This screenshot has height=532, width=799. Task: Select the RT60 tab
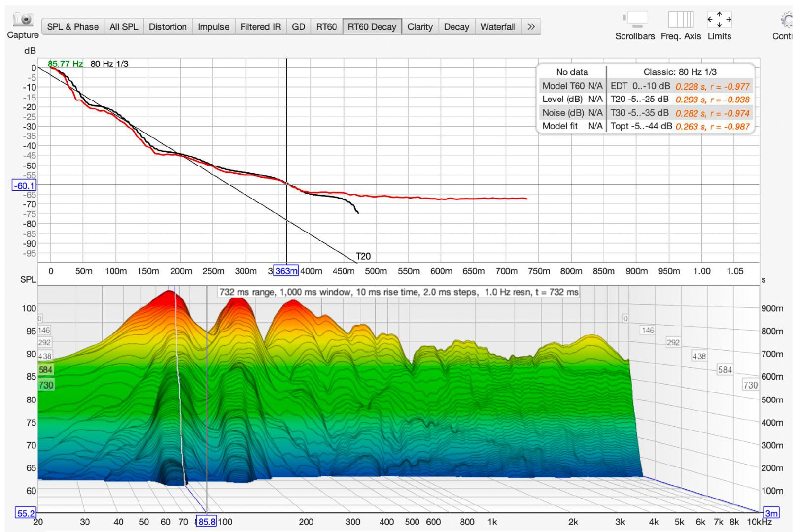pyautogui.click(x=326, y=27)
